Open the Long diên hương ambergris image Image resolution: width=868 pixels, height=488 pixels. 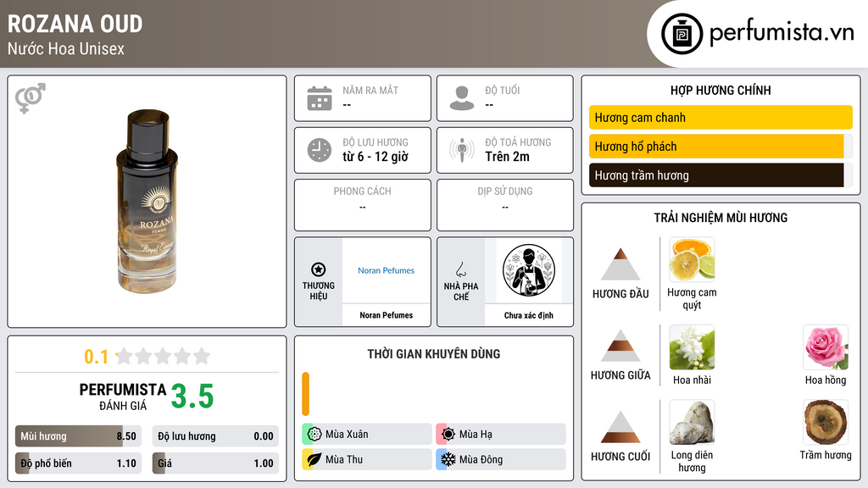click(692, 423)
